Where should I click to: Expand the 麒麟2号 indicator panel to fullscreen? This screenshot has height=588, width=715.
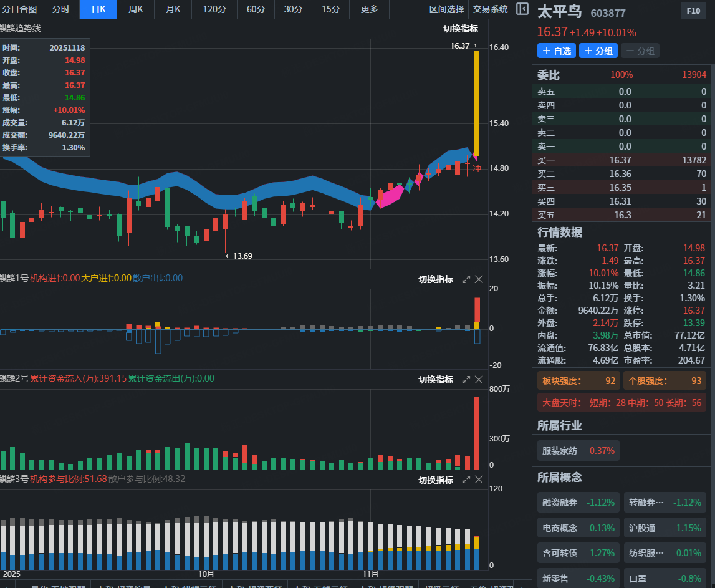pyautogui.click(x=466, y=380)
